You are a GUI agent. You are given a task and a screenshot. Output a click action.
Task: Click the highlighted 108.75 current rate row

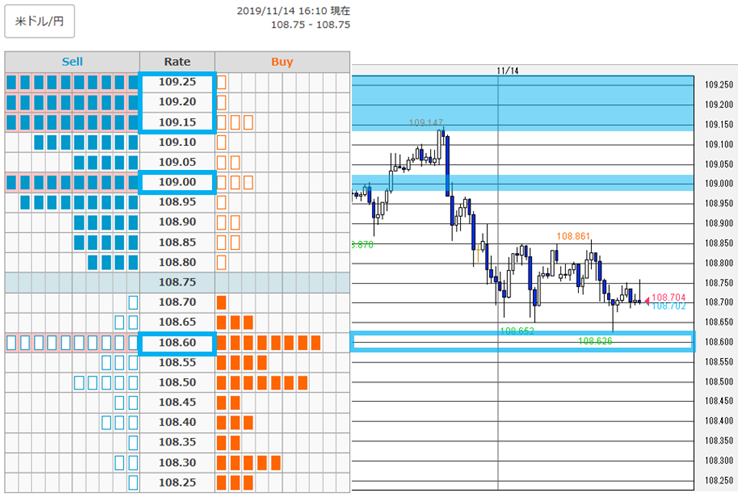tap(177, 282)
